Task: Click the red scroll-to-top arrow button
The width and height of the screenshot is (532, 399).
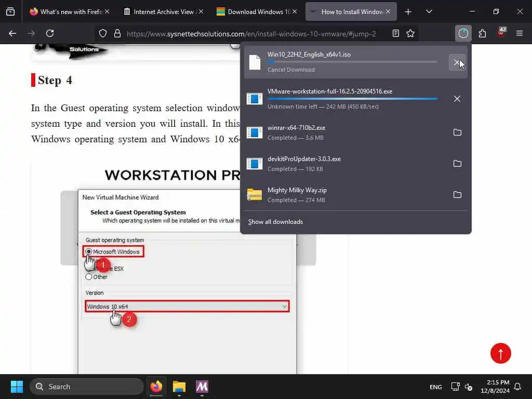Action: [500, 353]
